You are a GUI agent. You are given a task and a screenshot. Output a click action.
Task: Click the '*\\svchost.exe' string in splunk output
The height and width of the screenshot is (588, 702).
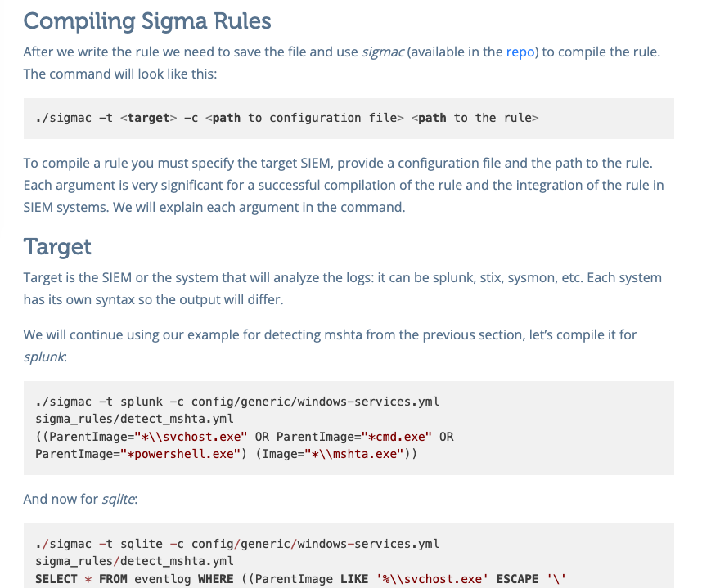(191, 437)
